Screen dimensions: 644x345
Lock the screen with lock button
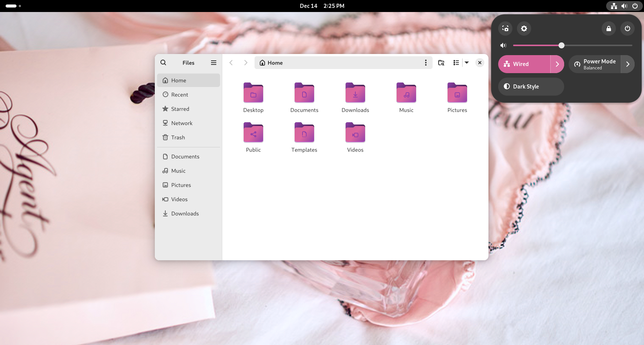pyautogui.click(x=609, y=28)
